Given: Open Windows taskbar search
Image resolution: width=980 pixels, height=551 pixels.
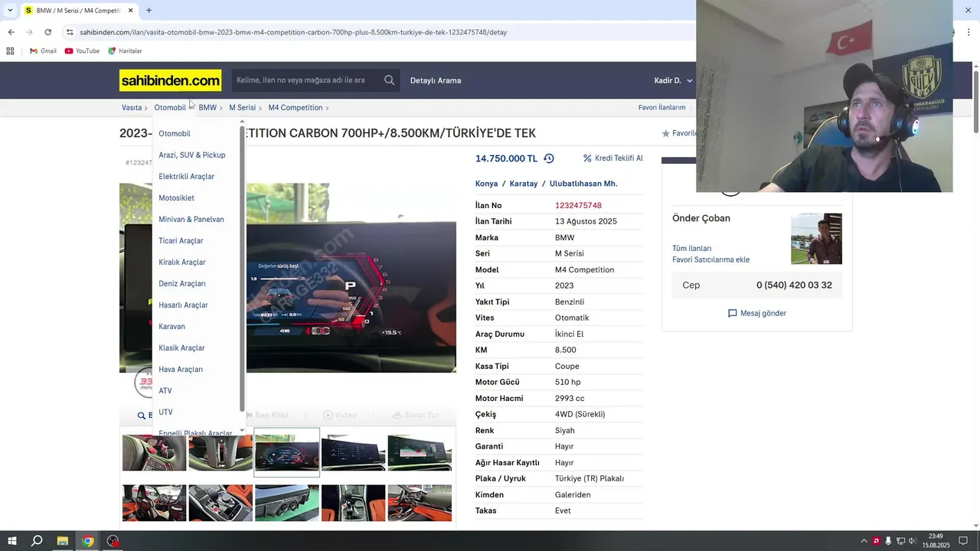Looking at the screenshot, I should tap(37, 541).
